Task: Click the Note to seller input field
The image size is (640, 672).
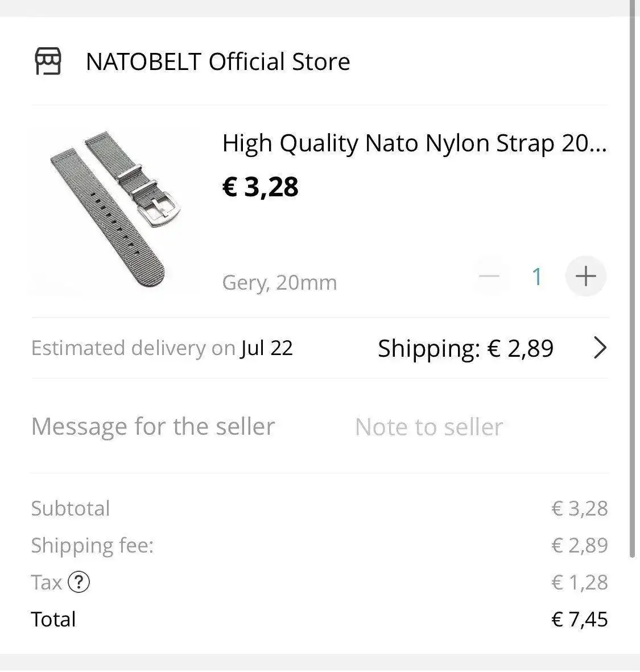Action: point(429,427)
